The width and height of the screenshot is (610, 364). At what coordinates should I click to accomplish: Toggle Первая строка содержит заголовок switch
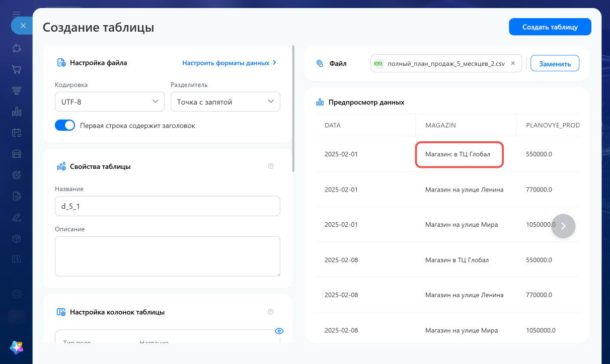pos(65,125)
